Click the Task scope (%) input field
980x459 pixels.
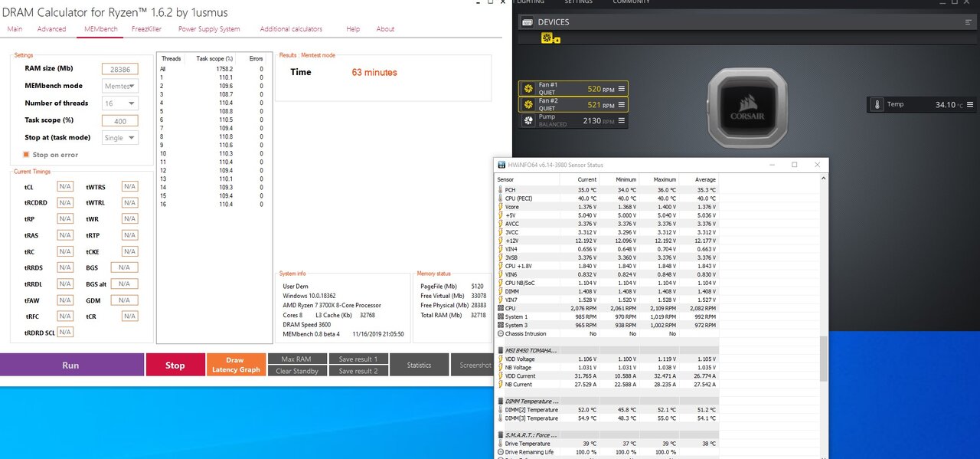(x=120, y=121)
